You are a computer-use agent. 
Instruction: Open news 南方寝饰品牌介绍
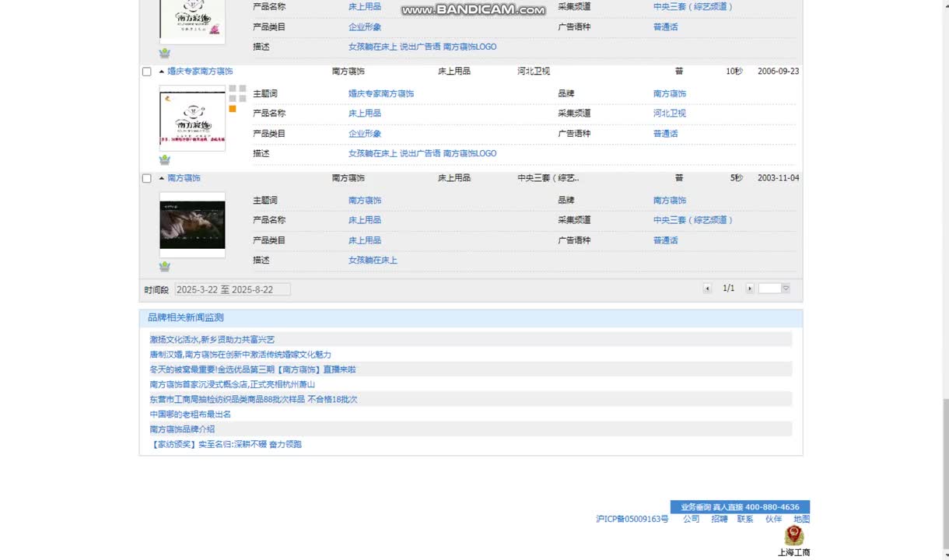(x=182, y=429)
